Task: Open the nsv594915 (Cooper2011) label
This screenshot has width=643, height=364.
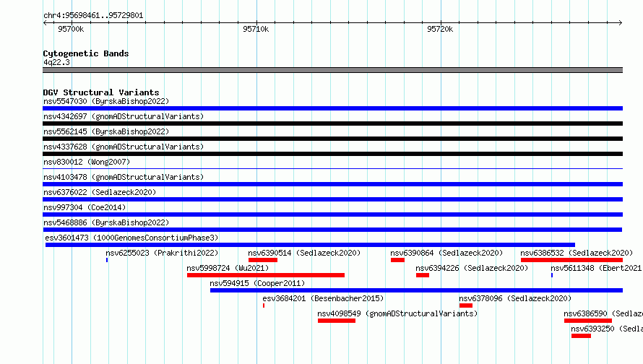Action: [257, 283]
